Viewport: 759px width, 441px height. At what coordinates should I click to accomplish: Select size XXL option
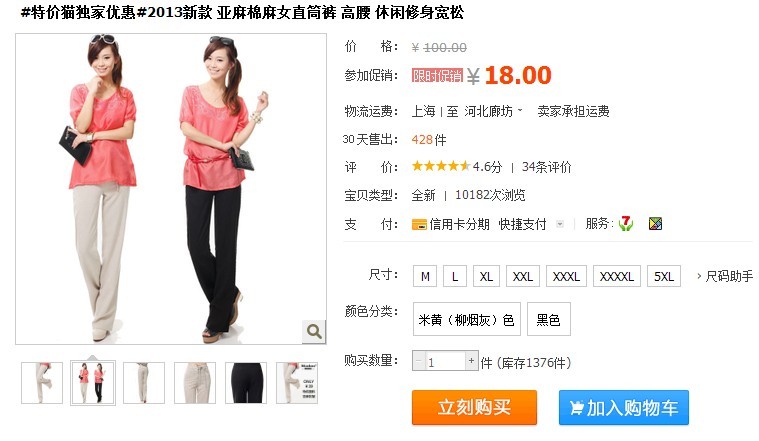coord(523,276)
